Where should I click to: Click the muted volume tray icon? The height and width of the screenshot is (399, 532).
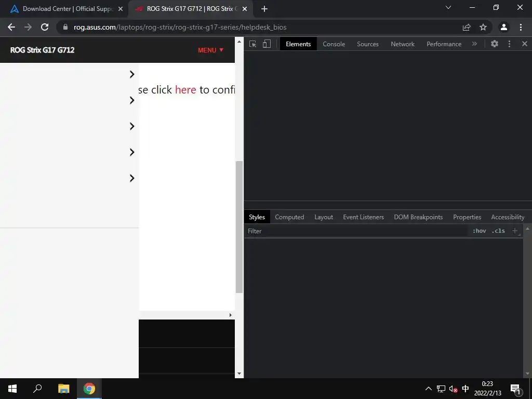click(453, 389)
